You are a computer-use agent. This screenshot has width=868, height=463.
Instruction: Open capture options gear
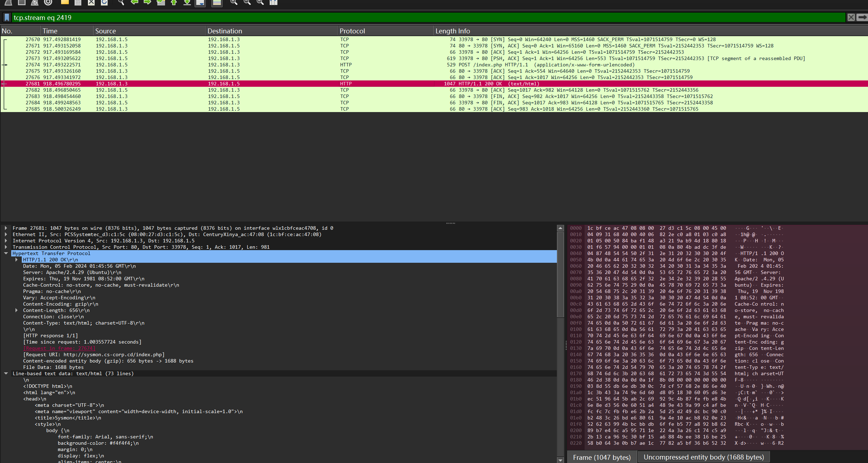tap(48, 2)
